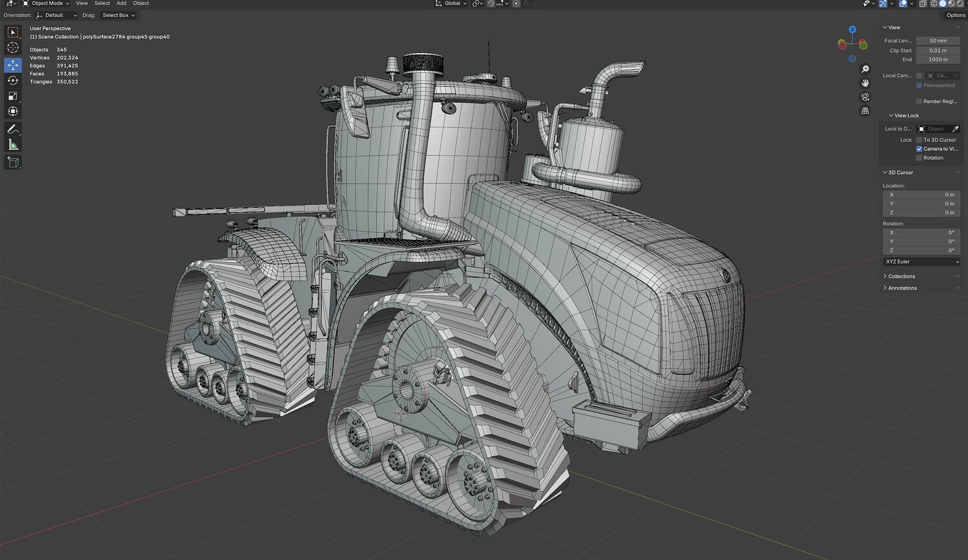
Task: Open the overlays options dropdown arrow
Action: click(x=911, y=3)
